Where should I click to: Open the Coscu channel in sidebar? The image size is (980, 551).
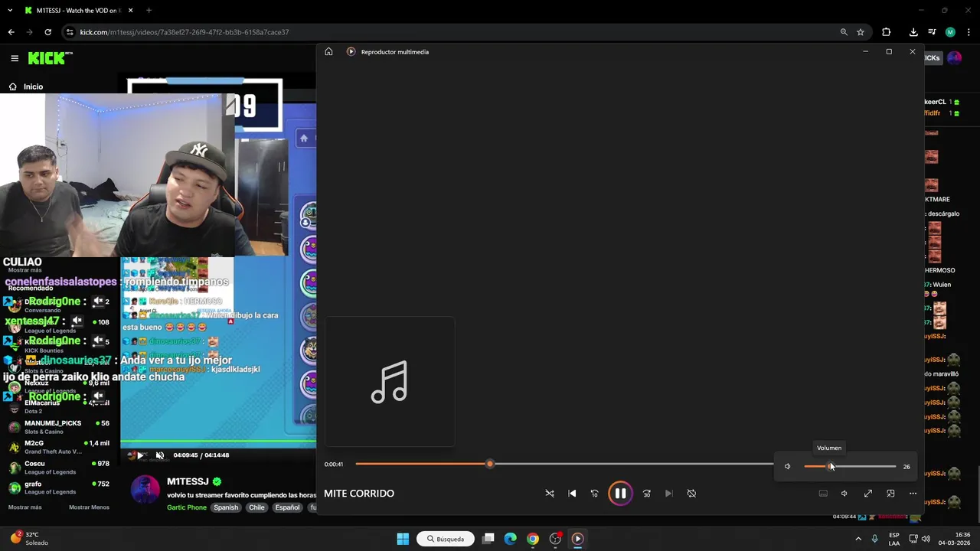[x=60, y=467]
